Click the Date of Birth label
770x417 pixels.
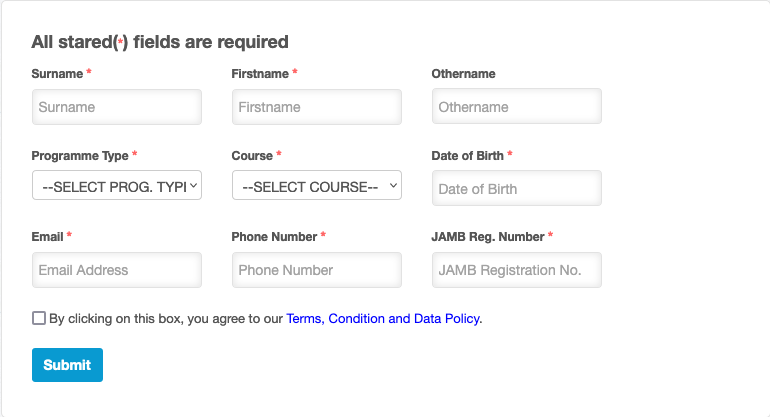coord(468,156)
